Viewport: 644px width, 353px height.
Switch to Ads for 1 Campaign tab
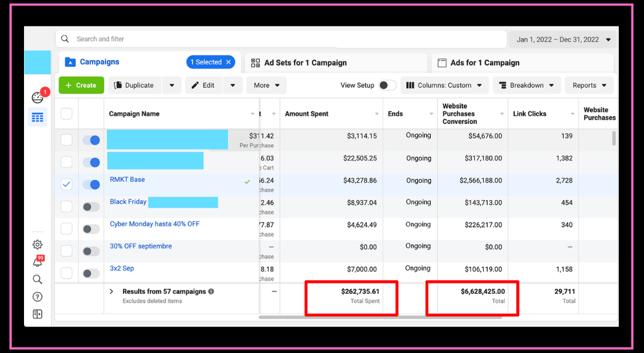[485, 63]
